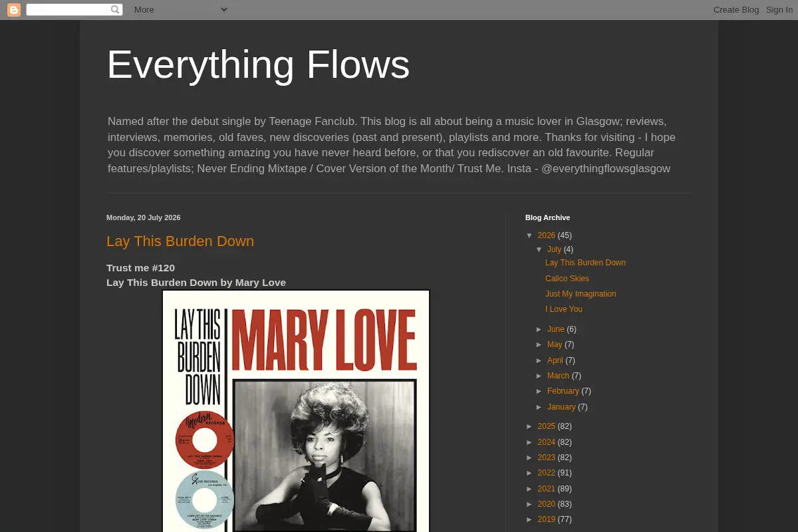The width and height of the screenshot is (798, 532).
Task: Open the January archive link
Action: click(x=561, y=407)
